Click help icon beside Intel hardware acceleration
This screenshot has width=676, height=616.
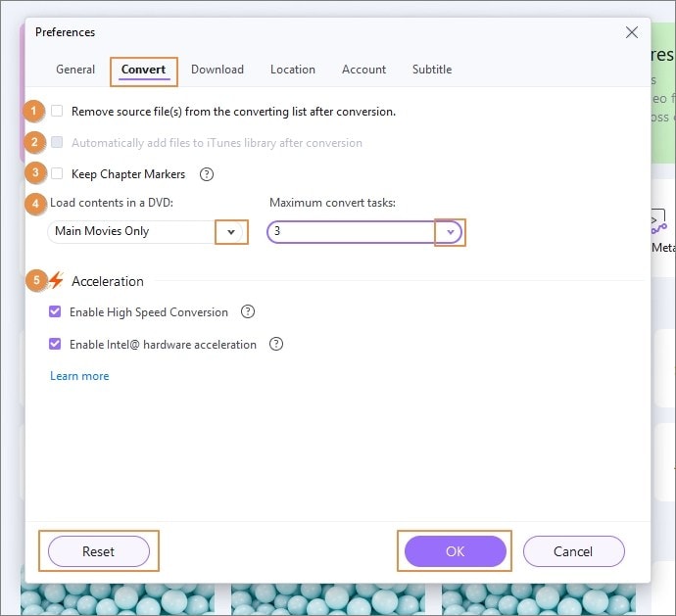(x=276, y=344)
